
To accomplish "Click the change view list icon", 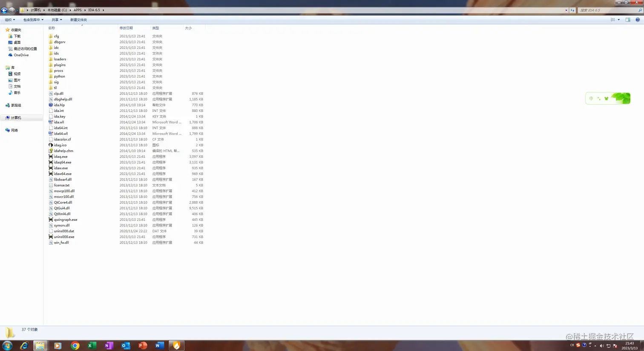I will click(613, 20).
